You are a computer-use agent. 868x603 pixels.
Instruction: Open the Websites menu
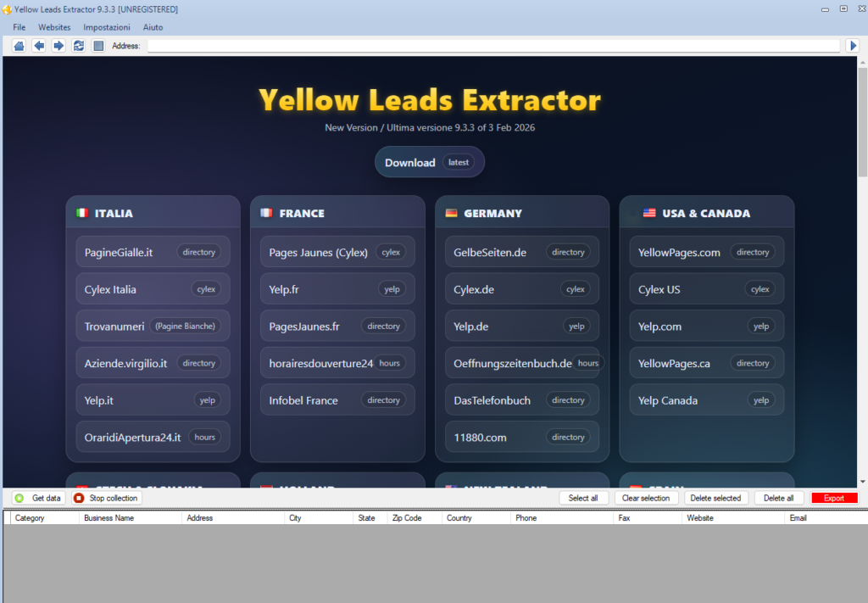pos(54,27)
